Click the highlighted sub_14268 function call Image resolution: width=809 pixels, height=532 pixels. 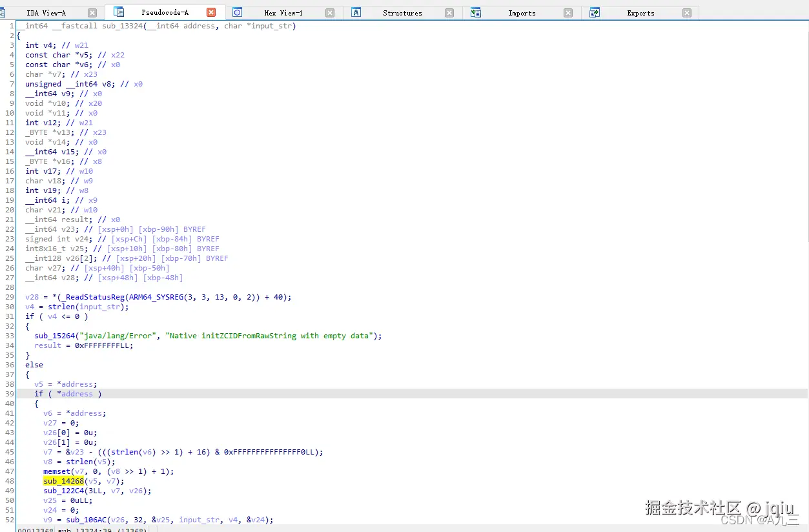[x=64, y=481]
